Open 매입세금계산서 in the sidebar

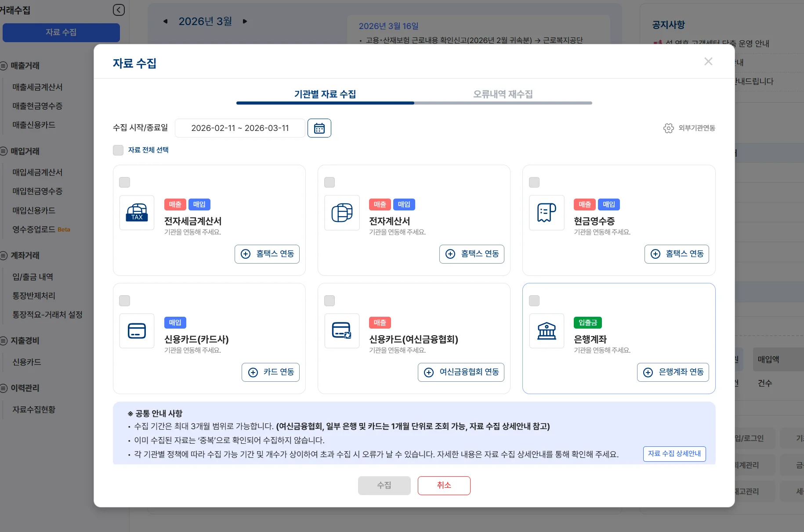pos(38,172)
